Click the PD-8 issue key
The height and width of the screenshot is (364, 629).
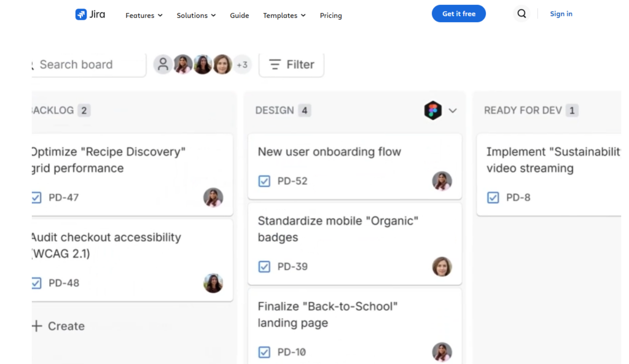(518, 198)
